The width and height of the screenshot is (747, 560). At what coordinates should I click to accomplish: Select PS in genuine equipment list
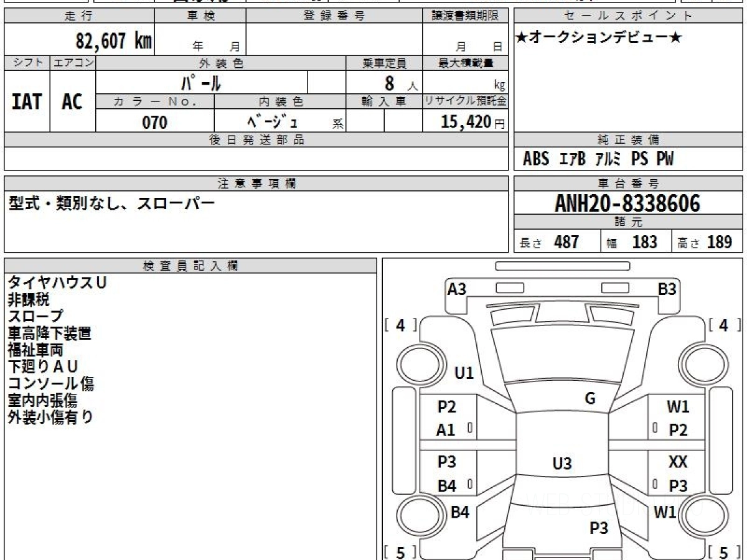click(639, 159)
